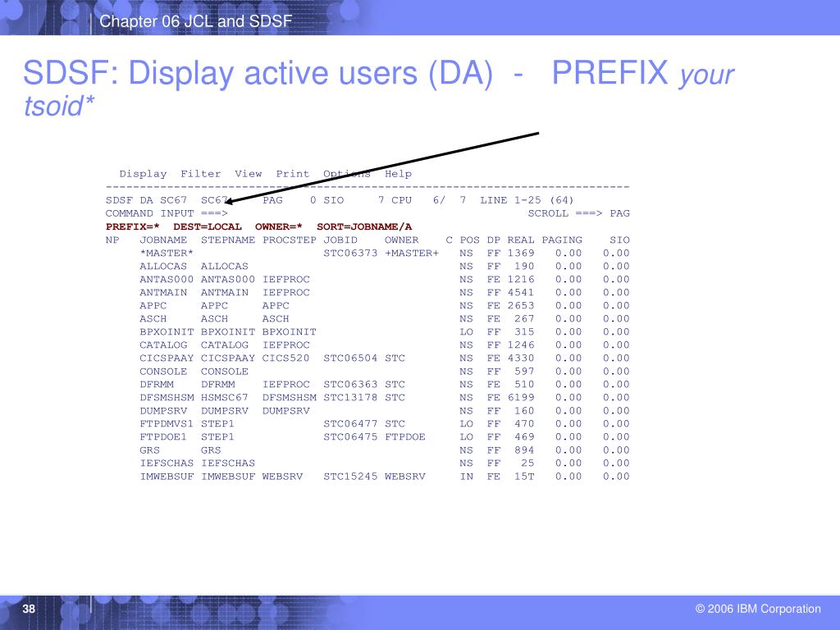The height and width of the screenshot is (630, 840).
Task: Click the OWNER column header
Action: click(402, 240)
